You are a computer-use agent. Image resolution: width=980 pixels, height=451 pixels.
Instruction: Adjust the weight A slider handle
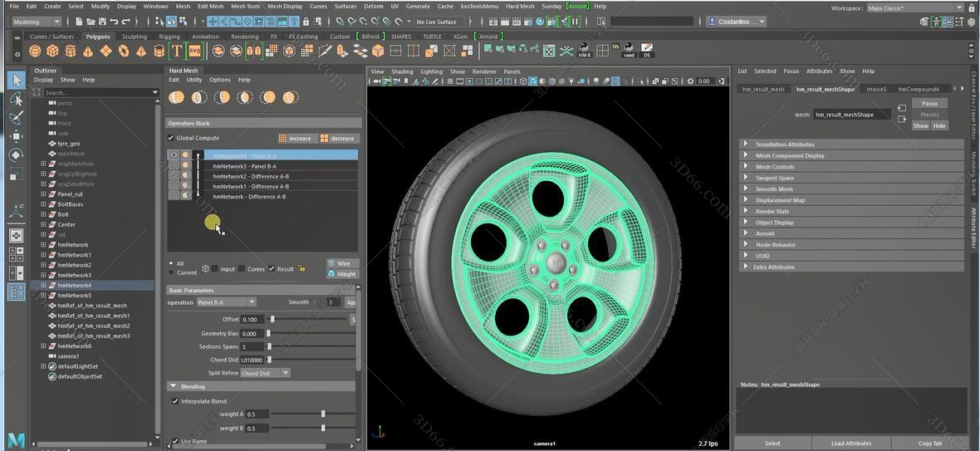click(x=323, y=414)
